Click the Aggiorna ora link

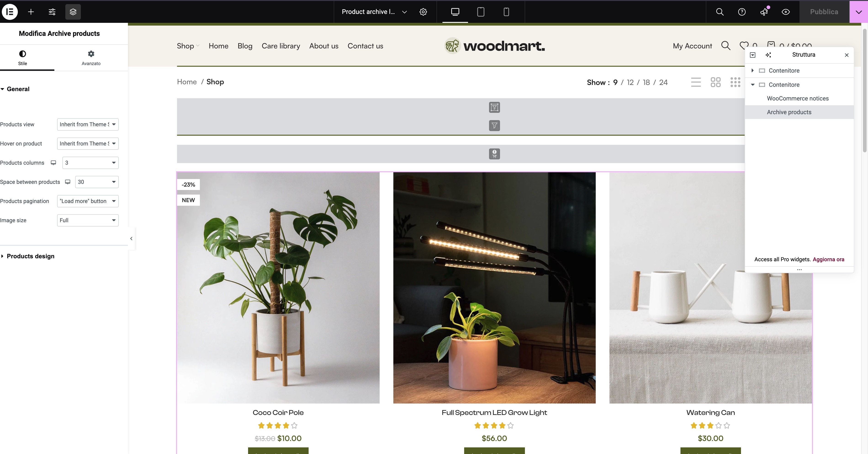point(828,259)
